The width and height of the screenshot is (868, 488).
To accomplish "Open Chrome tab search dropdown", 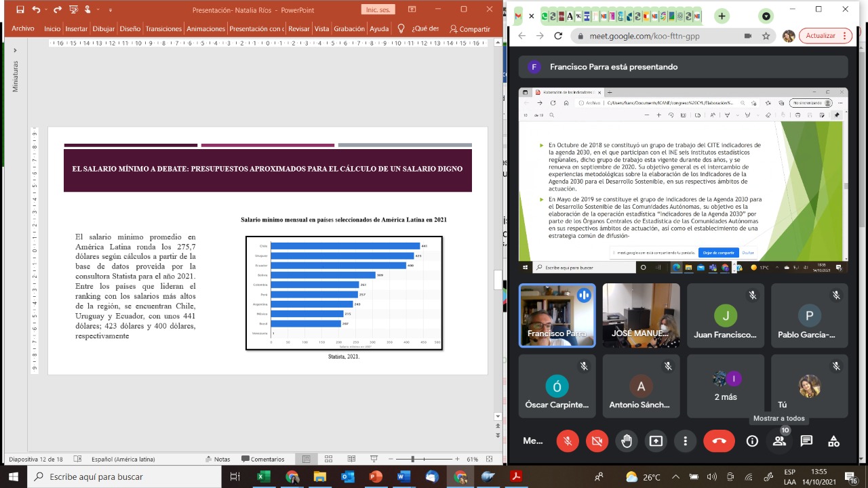I will 766,16.
